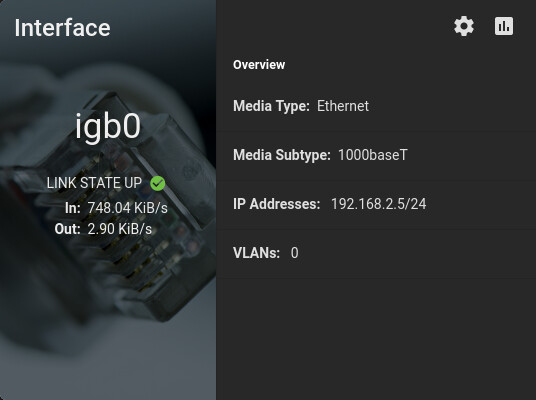The width and height of the screenshot is (536, 400).
Task: Select the igb0 interface name
Action: click(108, 127)
